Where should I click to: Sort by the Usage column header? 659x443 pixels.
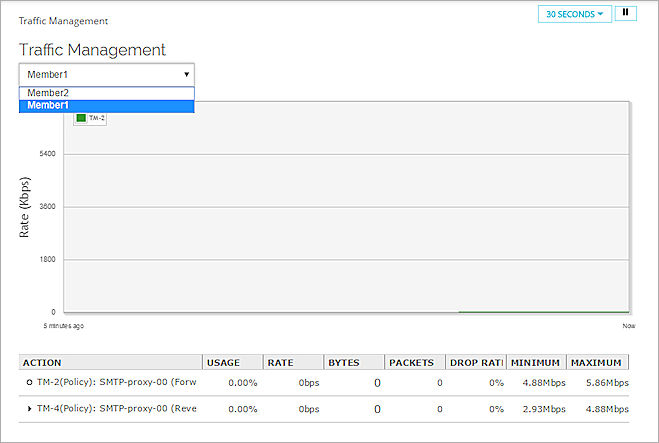click(225, 362)
